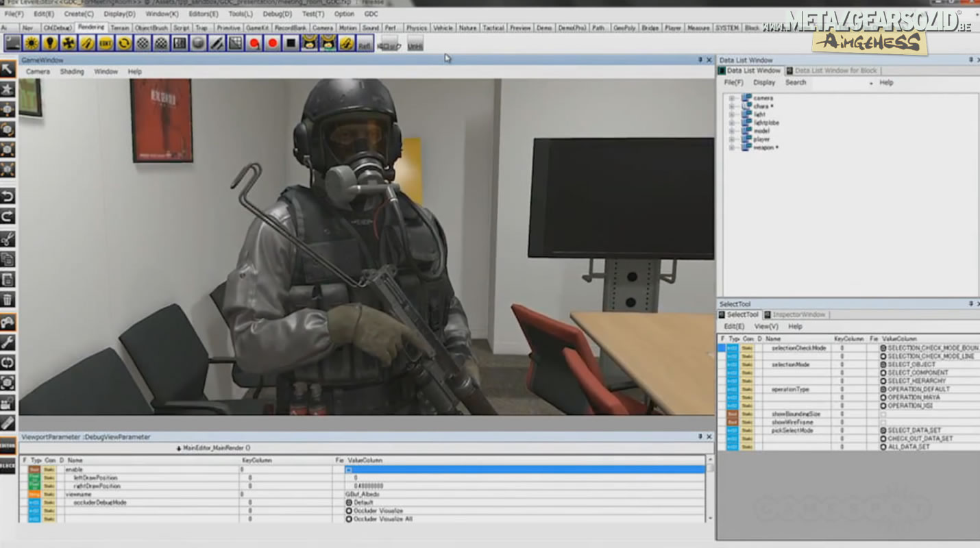Image resolution: width=980 pixels, height=548 pixels.
Task: Select CHECK_OUT_DATA_SET radio option
Action: pyautogui.click(x=883, y=438)
